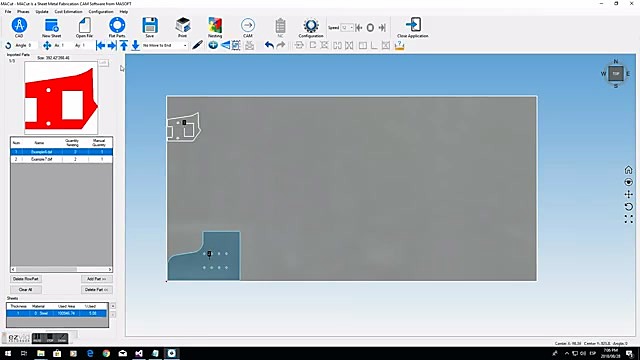Click the rotate view icon
Screen dimensions: 640x360
pyautogui.click(x=629, y=207)
